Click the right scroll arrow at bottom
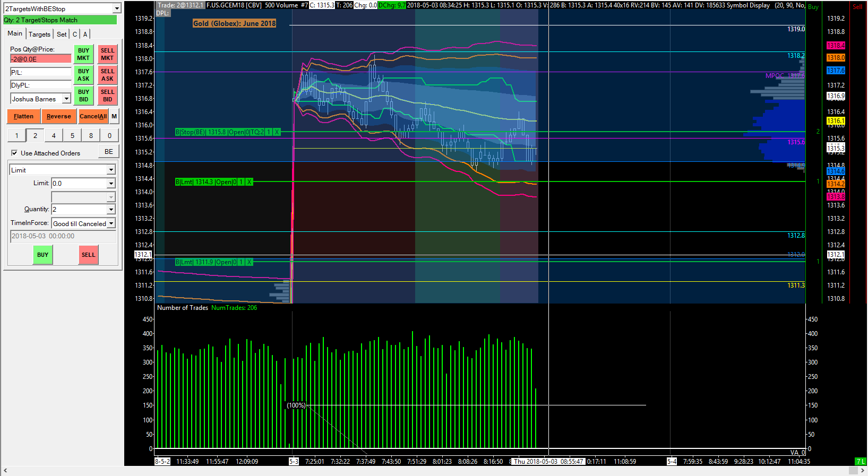Image resolution: width=868 pixels, height=476 pixels. pyautogui.click(x=863, y=471)
